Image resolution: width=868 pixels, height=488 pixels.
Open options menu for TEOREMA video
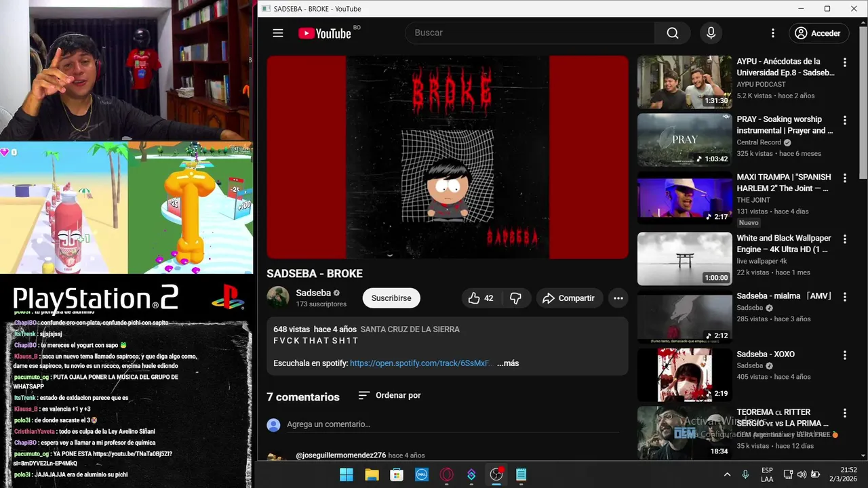(x=845, y=413)
